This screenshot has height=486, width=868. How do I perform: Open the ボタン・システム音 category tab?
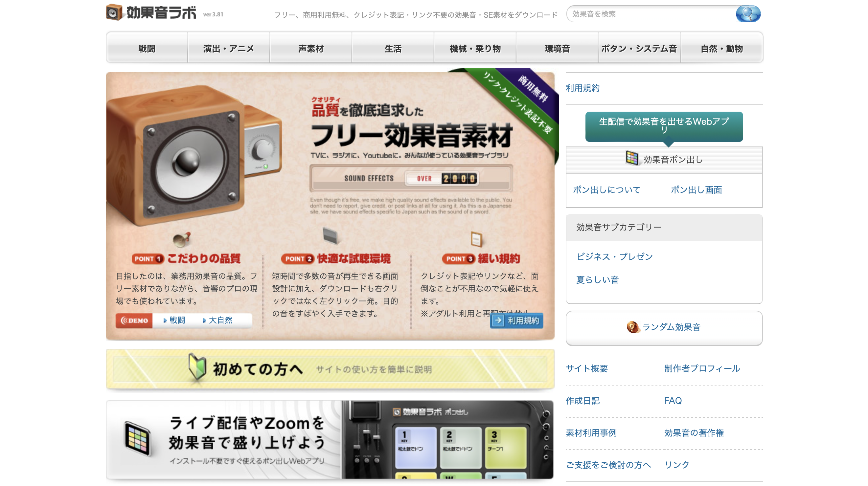click(x=639, y=48)
